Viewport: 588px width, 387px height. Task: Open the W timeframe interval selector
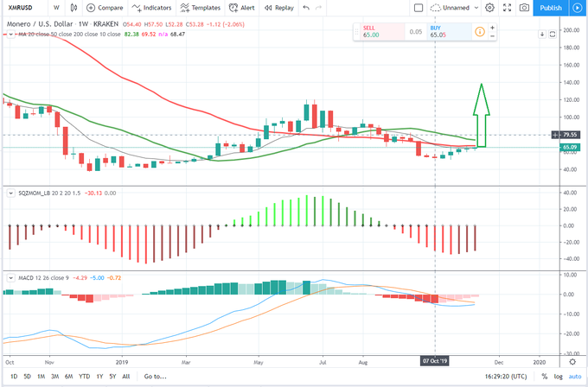point(56,8)
